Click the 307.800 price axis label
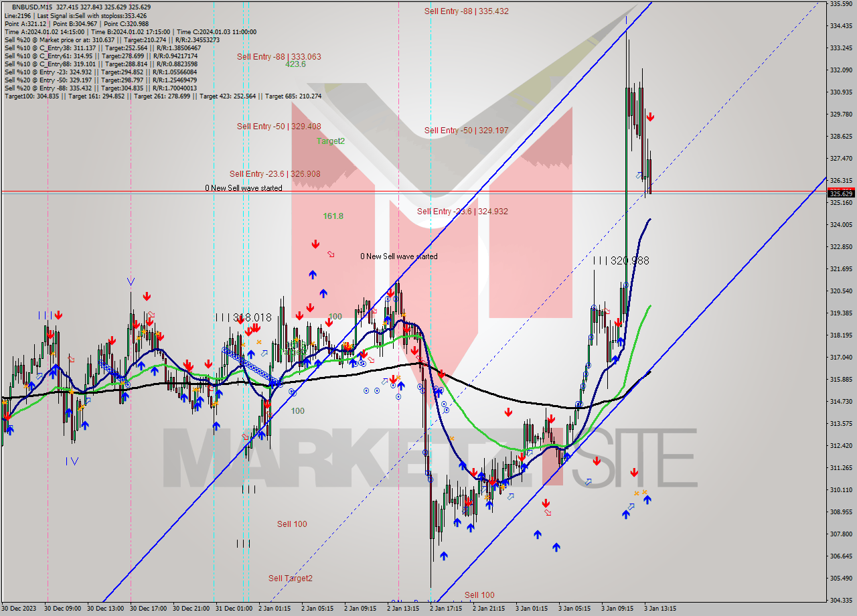Image resolution: width=857 pixels, height=616 pixels. tap(840, 534)
